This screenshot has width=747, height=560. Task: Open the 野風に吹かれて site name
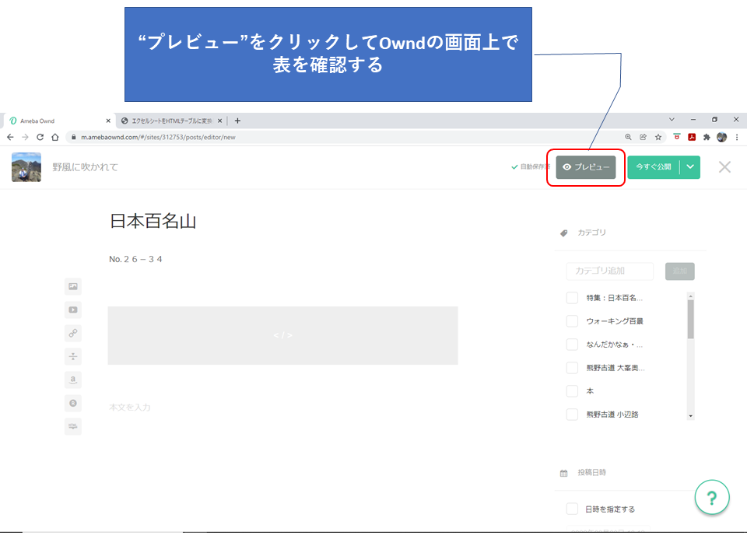[86, 167]
